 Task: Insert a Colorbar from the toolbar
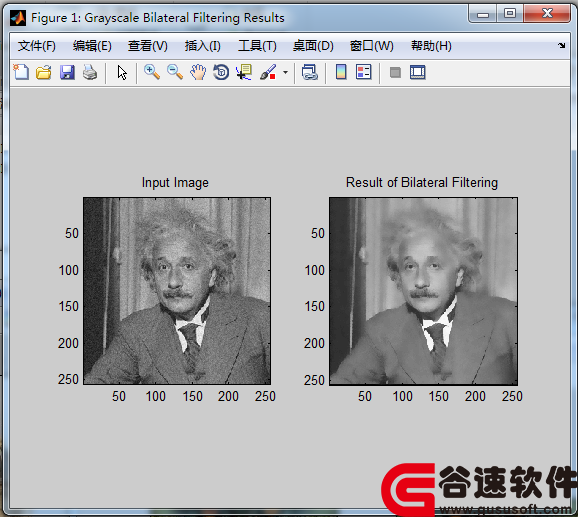tap(341, 72)
